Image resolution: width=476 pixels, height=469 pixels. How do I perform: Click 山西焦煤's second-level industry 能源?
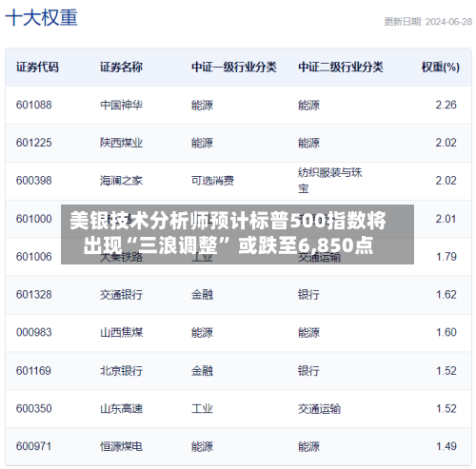coord(308,332)
